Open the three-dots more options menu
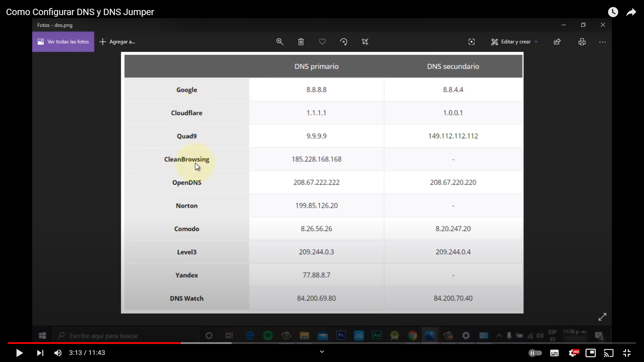644x362 pixels. point(602,42)
